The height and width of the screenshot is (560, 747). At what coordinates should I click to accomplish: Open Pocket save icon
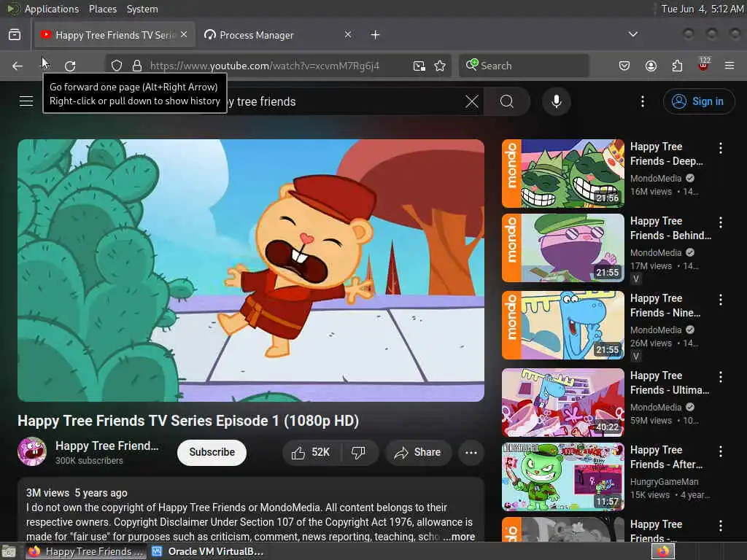point(624,66)
